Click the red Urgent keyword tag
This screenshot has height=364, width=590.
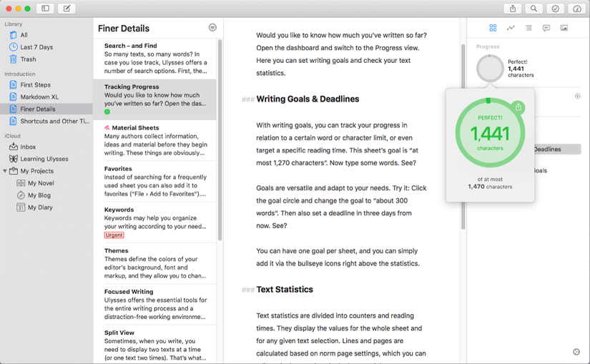click(x=114, y=235)
